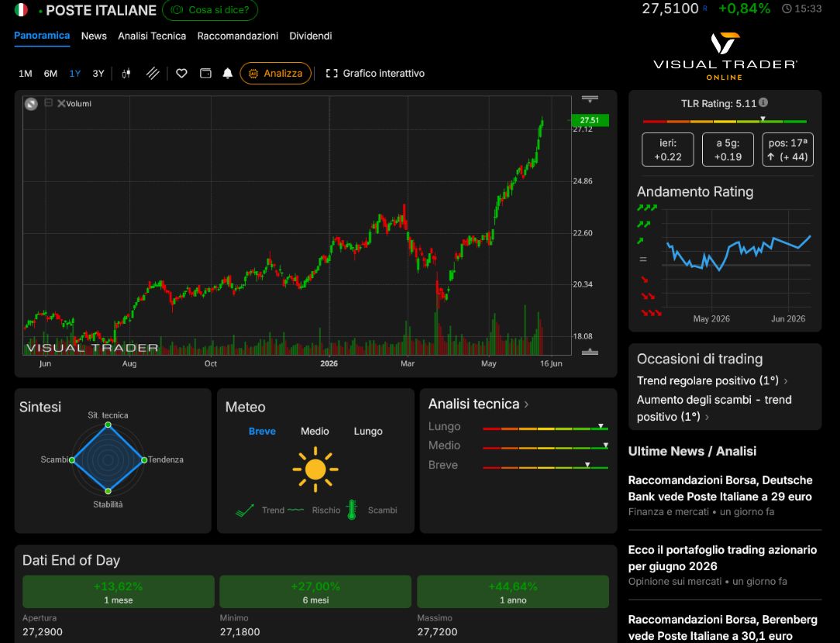Click the equals sign neutral rating level
The width and height of the screenshot is (840, 643).
click(x=643, y=260)
